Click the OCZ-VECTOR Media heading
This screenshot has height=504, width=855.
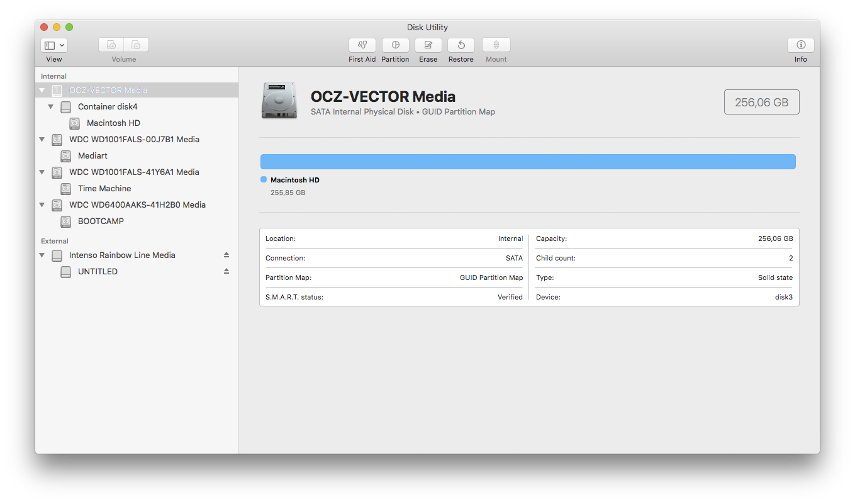383,97
